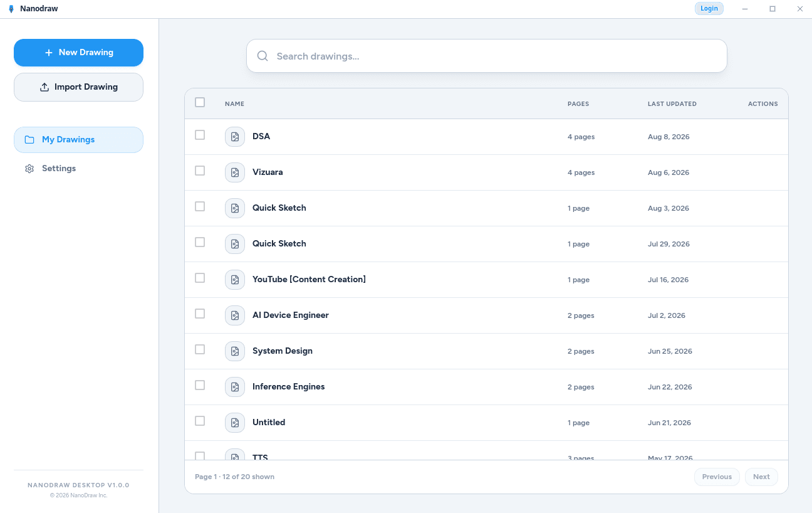
Task: Click the YouTube [Content Creation] name
Action: pos(309,280)
